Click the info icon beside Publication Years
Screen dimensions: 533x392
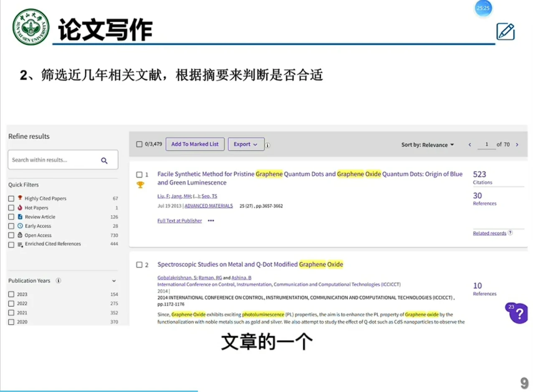pyautogui.click(x=58, y=281)
